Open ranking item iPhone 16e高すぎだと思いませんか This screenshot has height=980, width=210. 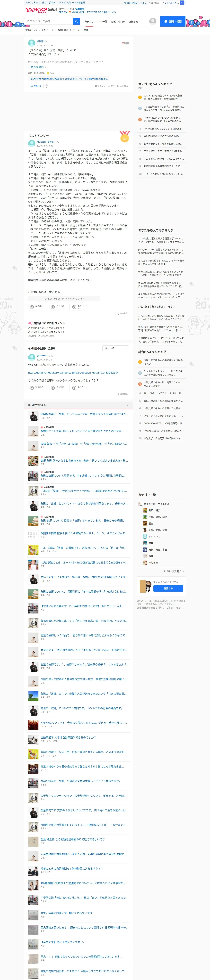click(164, 431)
